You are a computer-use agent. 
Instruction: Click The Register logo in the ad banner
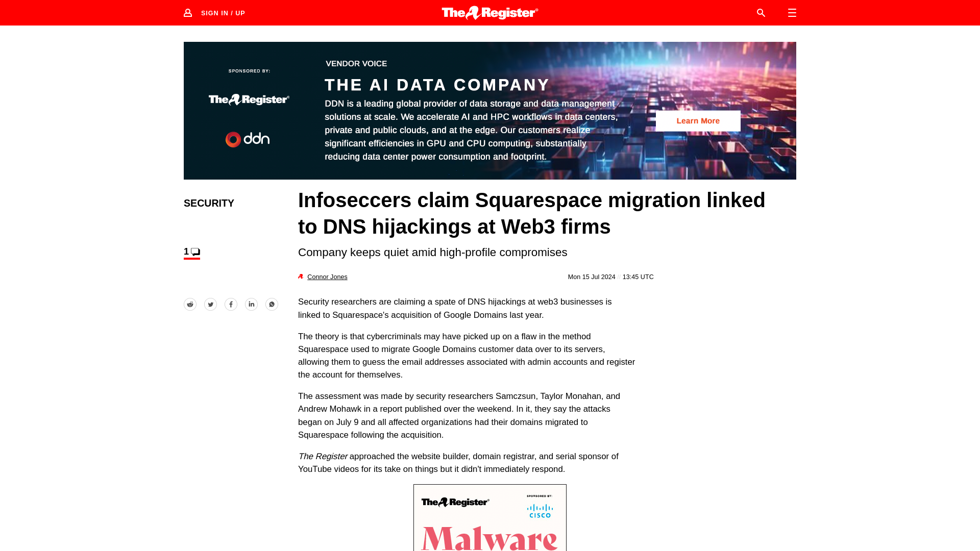(x=249, y=99)
